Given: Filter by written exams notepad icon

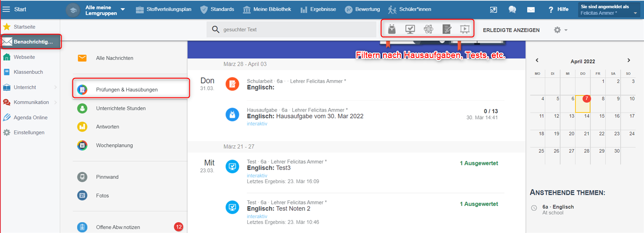Looking at the screenshot, I should coord(447,29).
